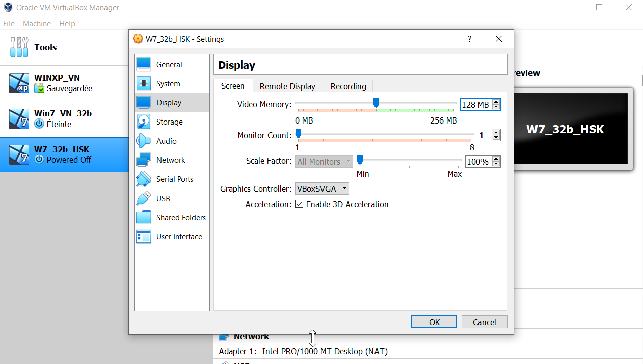
Task: Click the Cancel button
Action: (x=484, y=322)
